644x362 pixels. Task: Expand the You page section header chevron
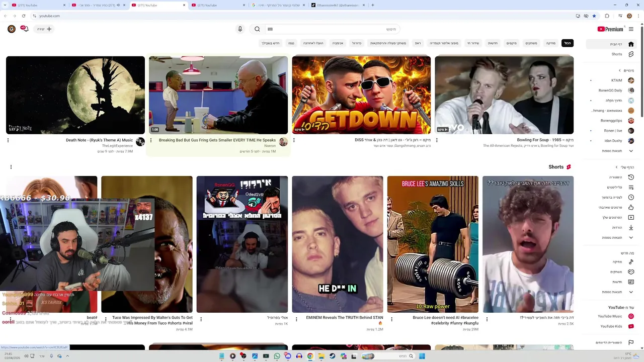pos(617,167)
